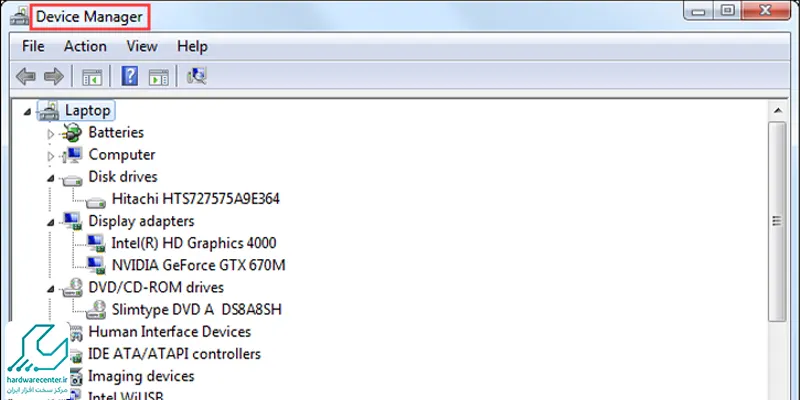Click Scan for hardware changes icon

tap(196, 77)
